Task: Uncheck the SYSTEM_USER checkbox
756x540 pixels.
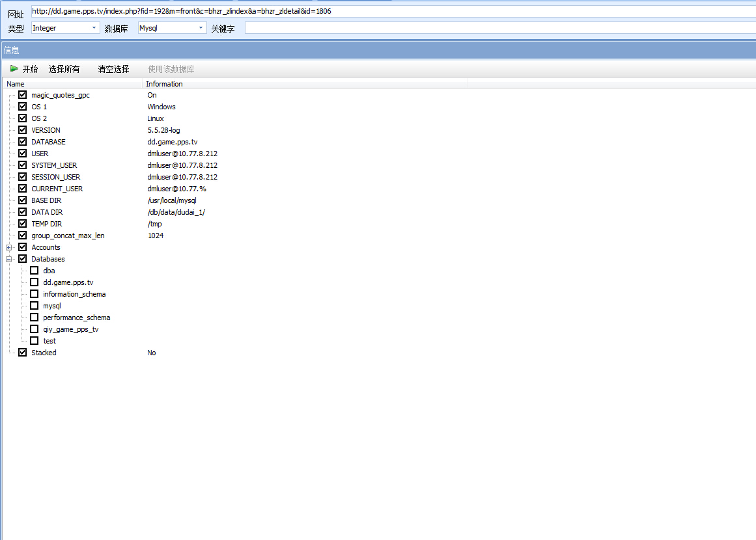Action: tap(23, 165)
